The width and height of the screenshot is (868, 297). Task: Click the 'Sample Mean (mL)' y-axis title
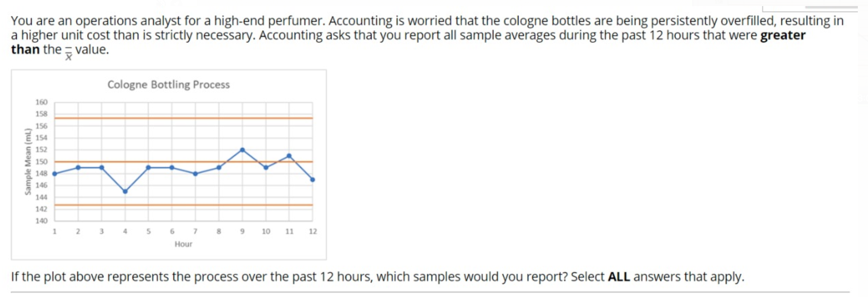click(x=28, y=162)
